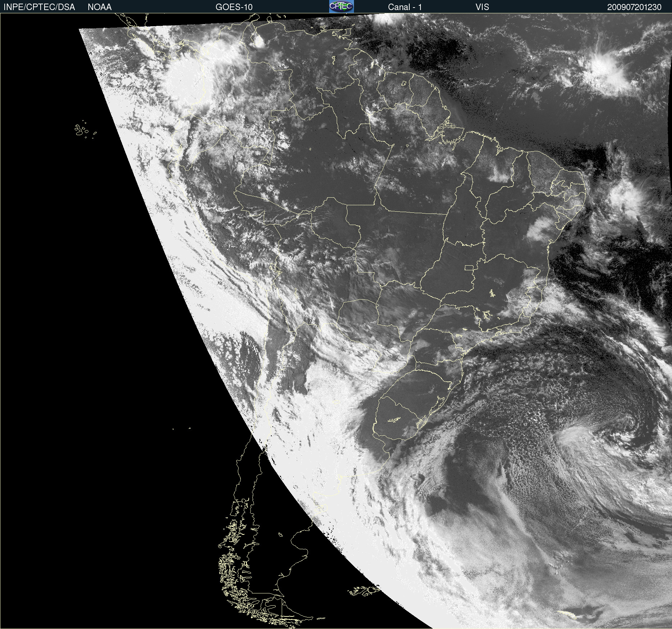Select the INPE/CPTEC/DSA header text
This screenshot has height=629, width=672.
(x=39, y=7)
